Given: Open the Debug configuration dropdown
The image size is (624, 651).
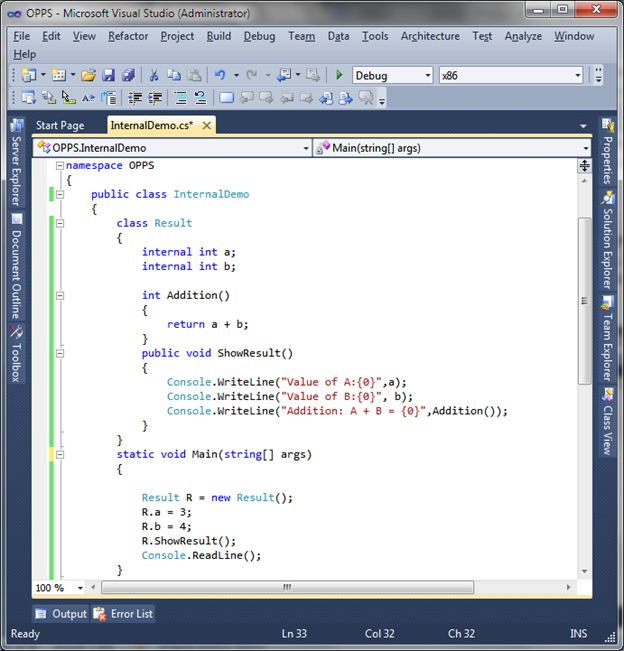Looking at the screenshot, I should (428, 76).
